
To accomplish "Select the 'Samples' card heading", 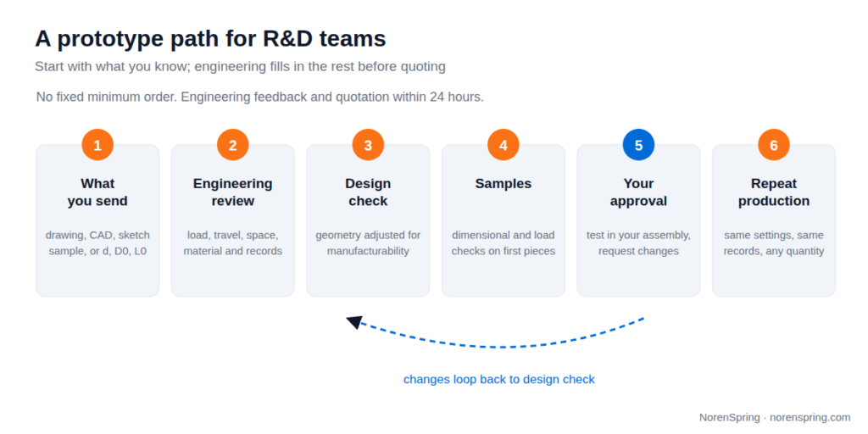I will tap(504, 184).
